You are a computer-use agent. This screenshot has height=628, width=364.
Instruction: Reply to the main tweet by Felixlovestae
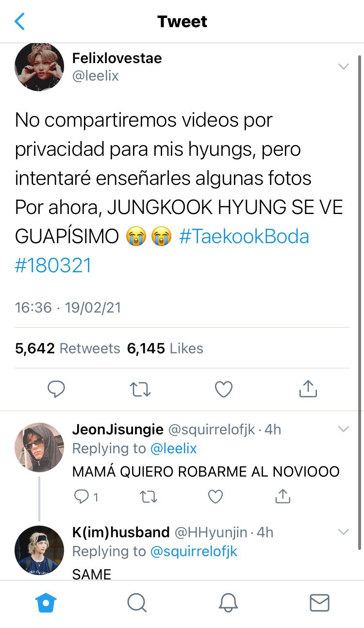click(x=56, y=389)
